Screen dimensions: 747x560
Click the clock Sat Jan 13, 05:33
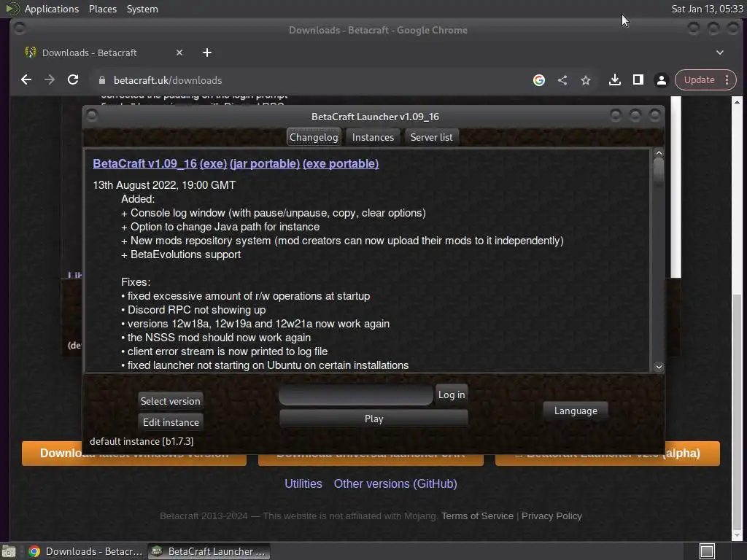point(707,9)
